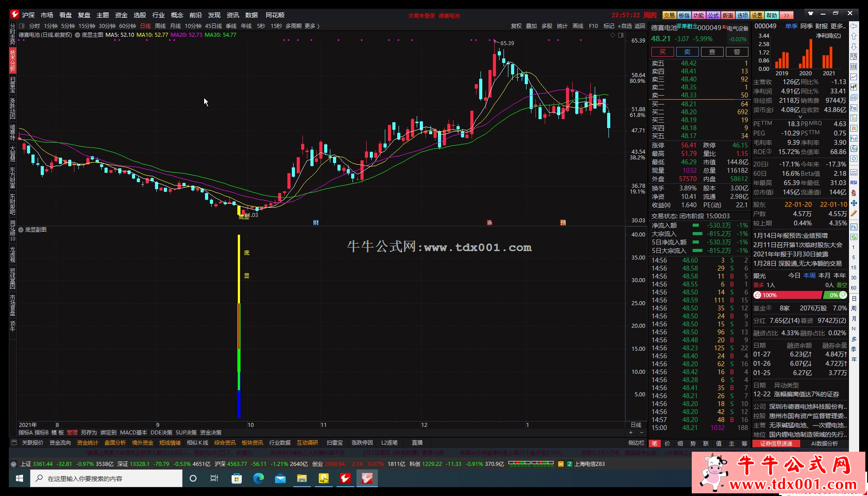868x496 pixels.
Task: Click the diamond icon atop the main chart
Action: pos(613,35)
